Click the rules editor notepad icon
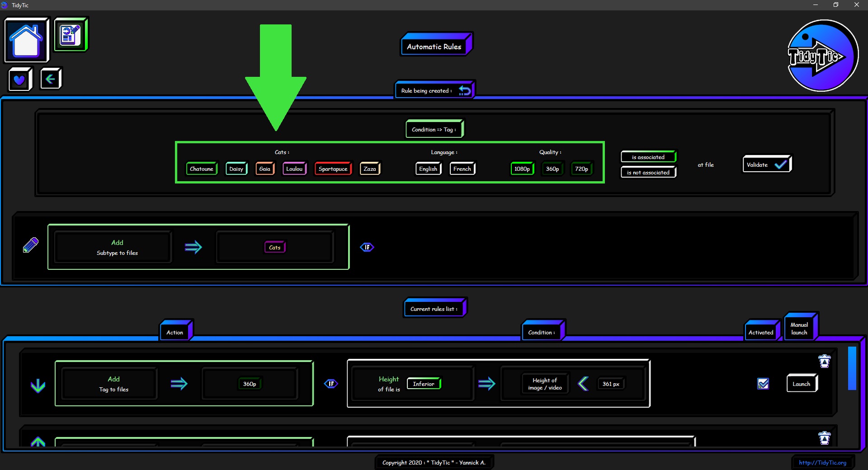The width and height of the screenshot is (868, 470). pos(71,35)
